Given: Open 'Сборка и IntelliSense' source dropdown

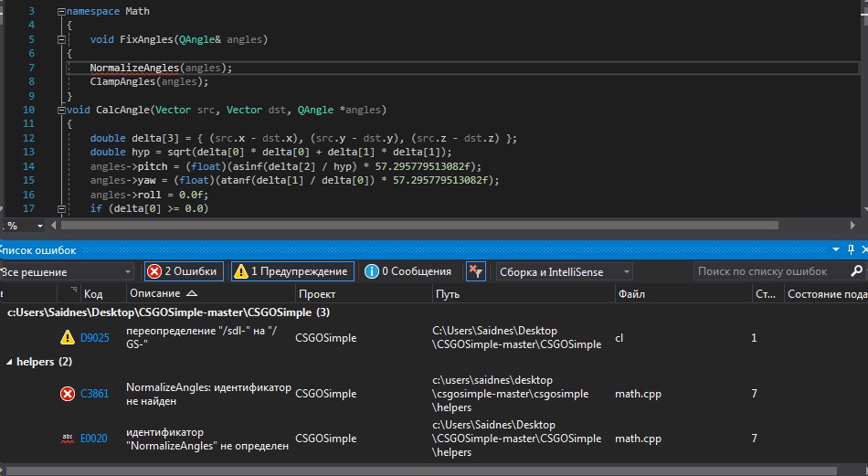Looking at the screenshot, I should coord(565,271).
